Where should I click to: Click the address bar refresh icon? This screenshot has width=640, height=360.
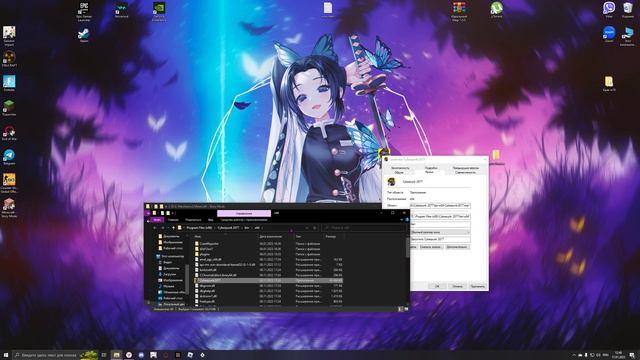click(x=315, y=228)
